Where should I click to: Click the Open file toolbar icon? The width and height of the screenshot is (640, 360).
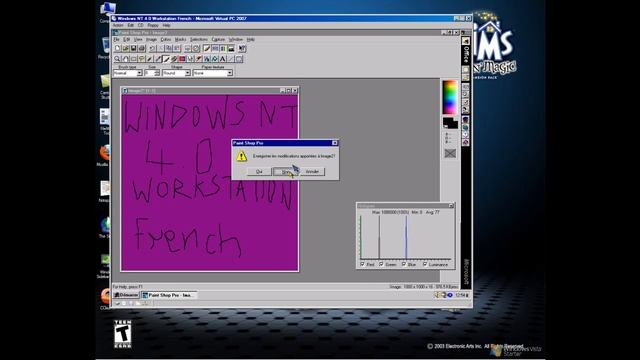(x=125, y=48)
